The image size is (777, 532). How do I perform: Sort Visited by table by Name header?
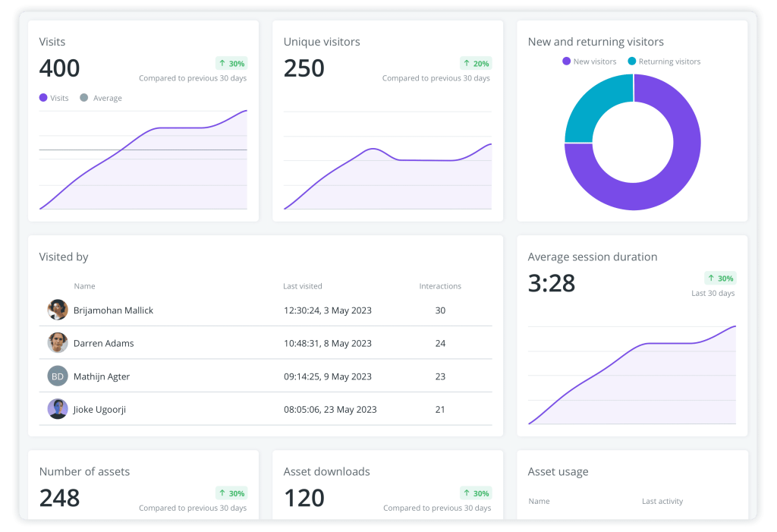pyautogui.click(x=84, y=286)
